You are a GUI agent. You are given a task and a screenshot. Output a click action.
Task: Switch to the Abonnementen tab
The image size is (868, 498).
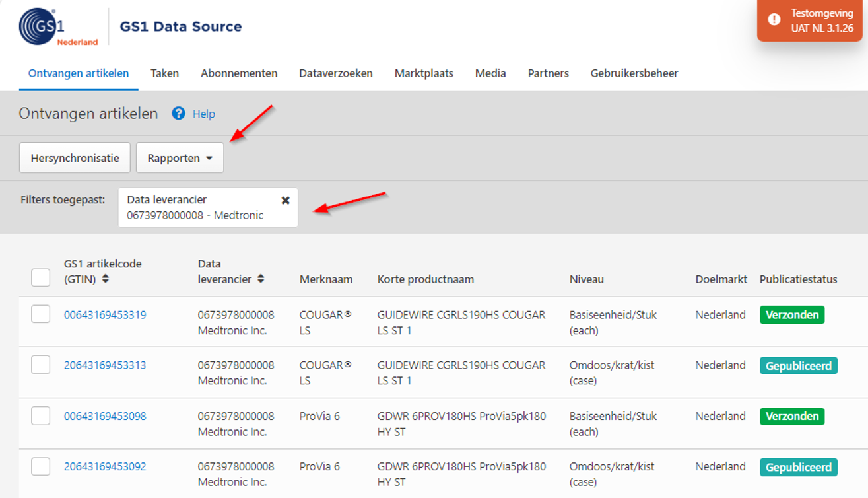pos(239,73)
